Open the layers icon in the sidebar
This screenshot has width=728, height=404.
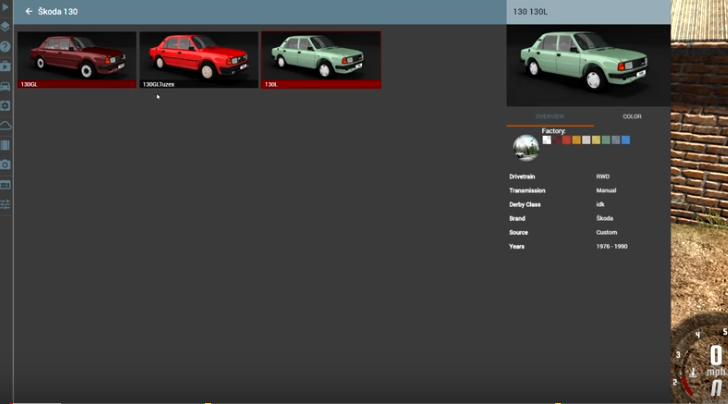(x=5, y=26)
